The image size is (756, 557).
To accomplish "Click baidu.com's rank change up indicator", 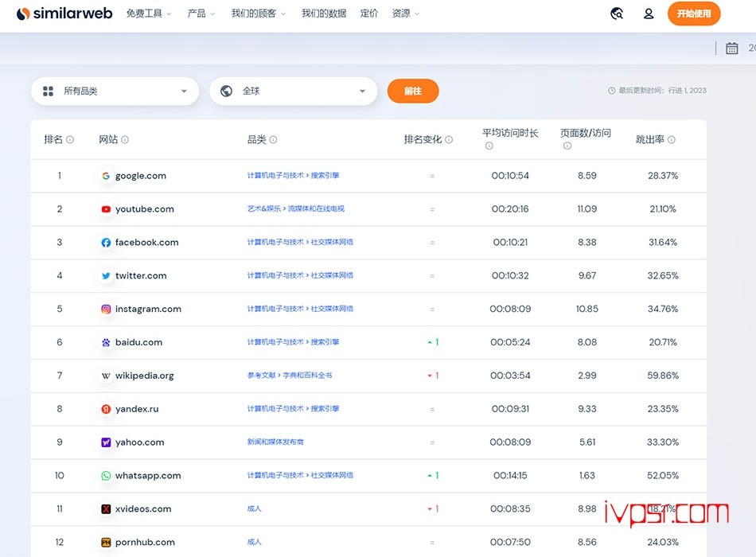I will (433, 342).
